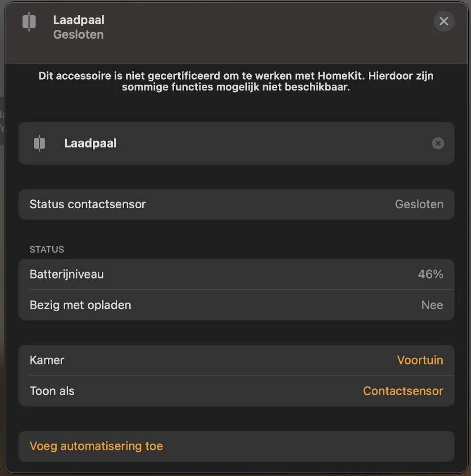
Task: Click the STATUS section header
Action: click(x=46, y=249)
